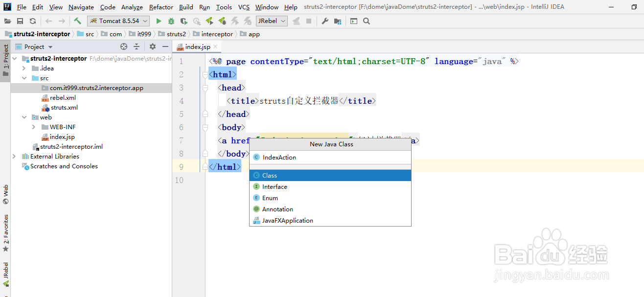Open Project panel gear settings
644x297 pixels.
click(153, 46)
